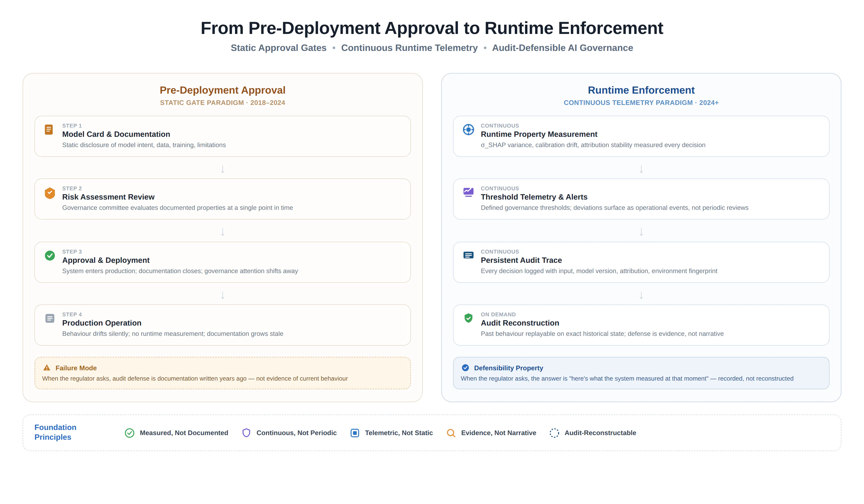Click the Failure Mode warning triangle
This screenshot has height=504, width=864.
[47, 368]
